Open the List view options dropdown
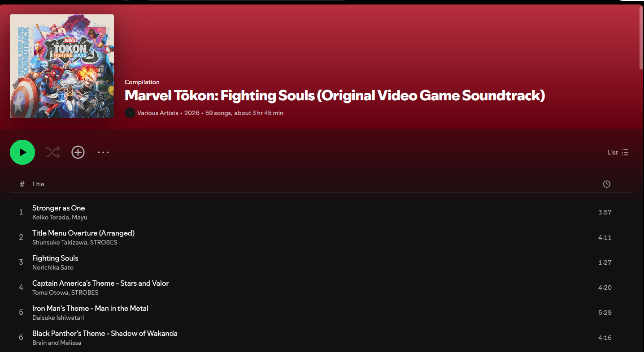Image resolution: width=644 pixels, height=352 pixels. [x=618, y=152]
